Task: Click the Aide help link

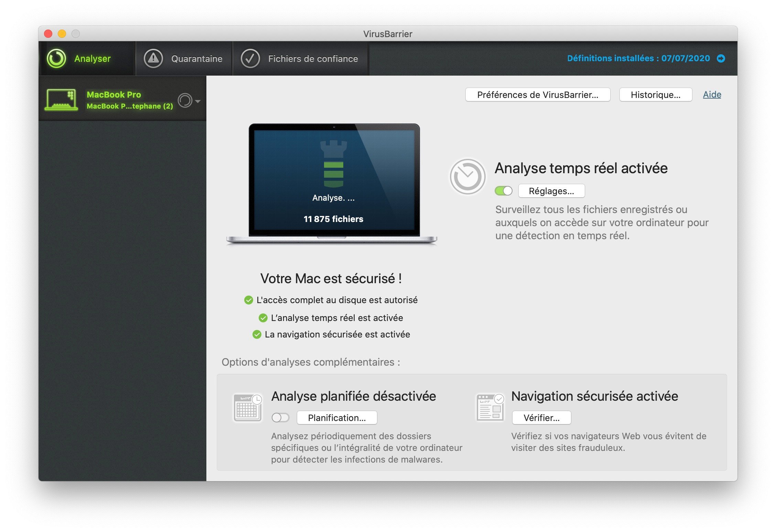Action: click(712, 95)
